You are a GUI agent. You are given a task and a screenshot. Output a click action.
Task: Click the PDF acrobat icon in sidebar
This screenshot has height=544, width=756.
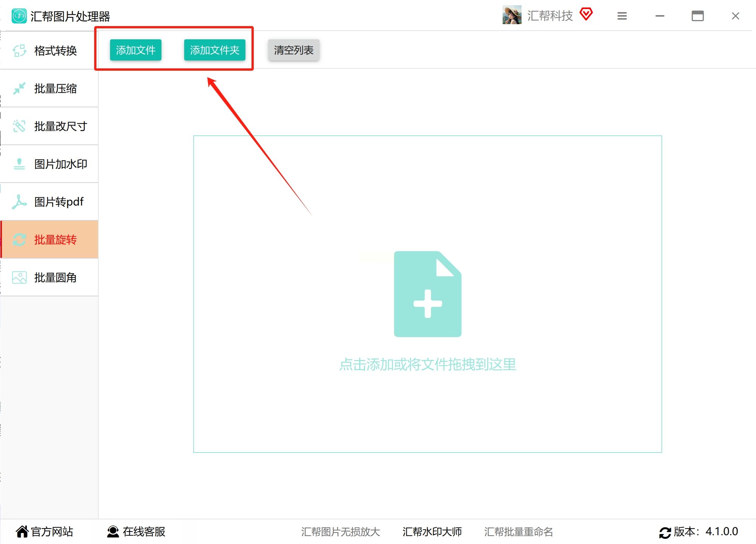pyautogui.click(x=19, y=202)
